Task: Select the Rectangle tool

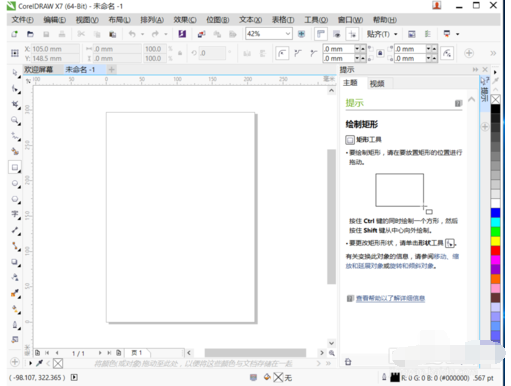Action: tap(15, 167)
